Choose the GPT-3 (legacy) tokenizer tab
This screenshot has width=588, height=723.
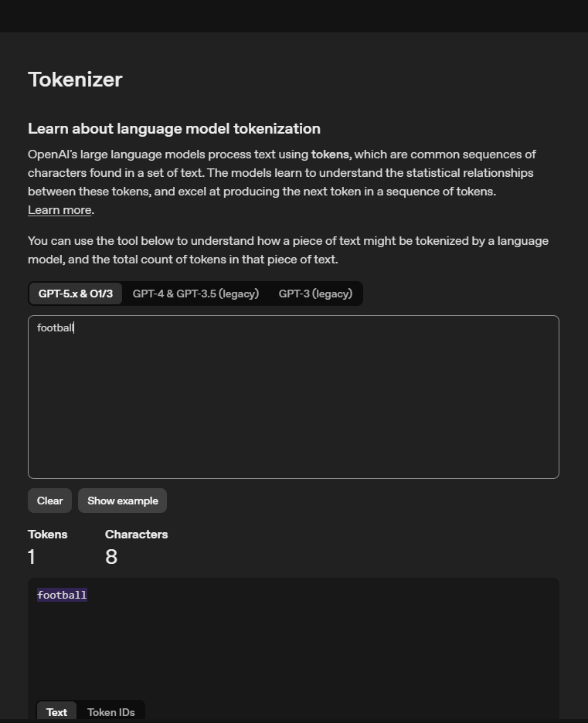point(315,294)
